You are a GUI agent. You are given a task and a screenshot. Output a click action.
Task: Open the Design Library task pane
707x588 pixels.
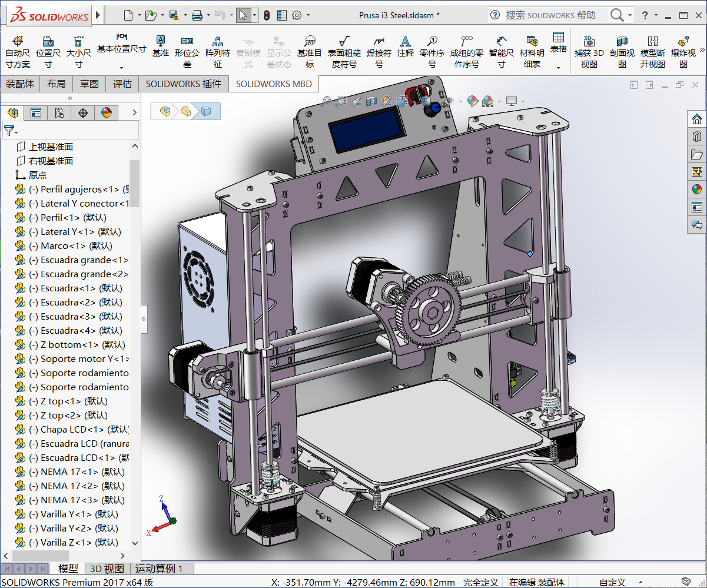tap(697, 137)
